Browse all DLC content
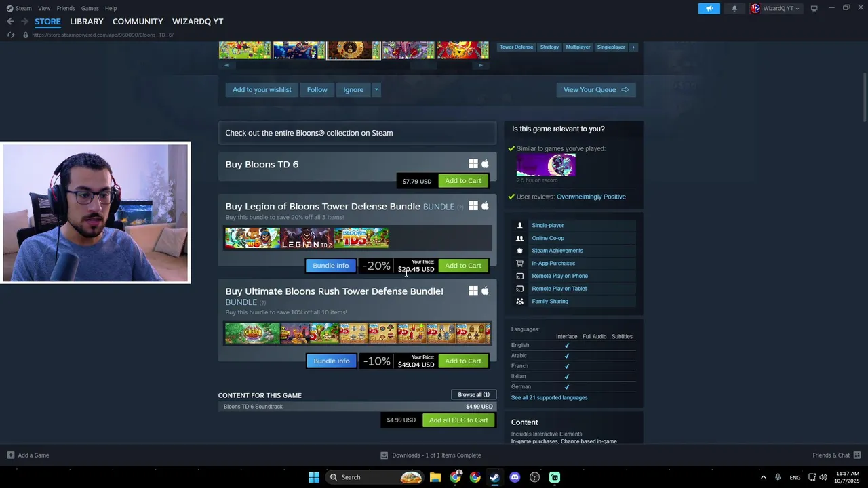Viewport: 868px width, 488px height. (473, 394)
